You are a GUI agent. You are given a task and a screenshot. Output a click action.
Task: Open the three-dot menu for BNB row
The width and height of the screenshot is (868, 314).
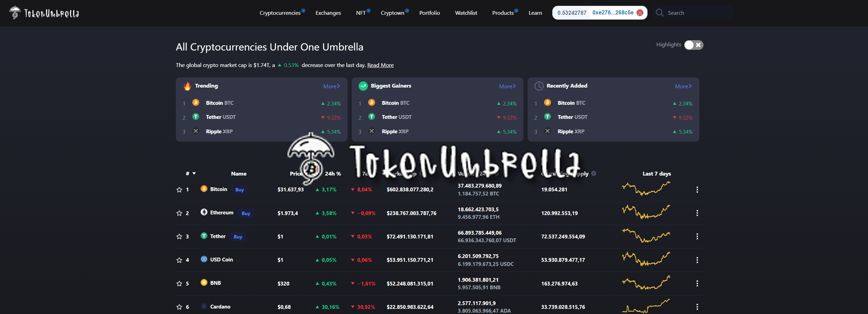pyautogui.click(x=697, y=283)
